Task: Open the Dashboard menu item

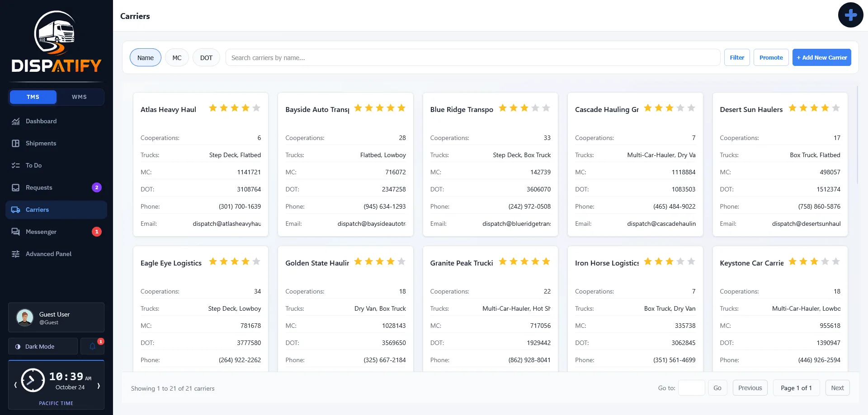Action: 56,121
